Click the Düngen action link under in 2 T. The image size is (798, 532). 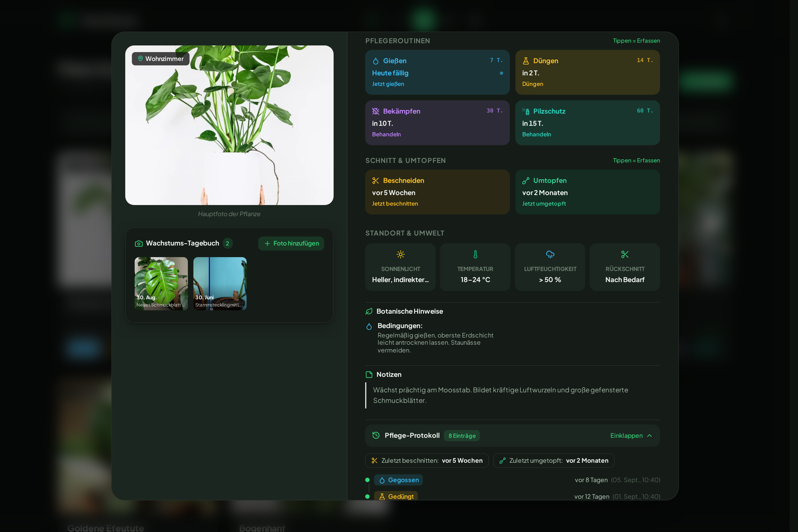coord(532,84)
